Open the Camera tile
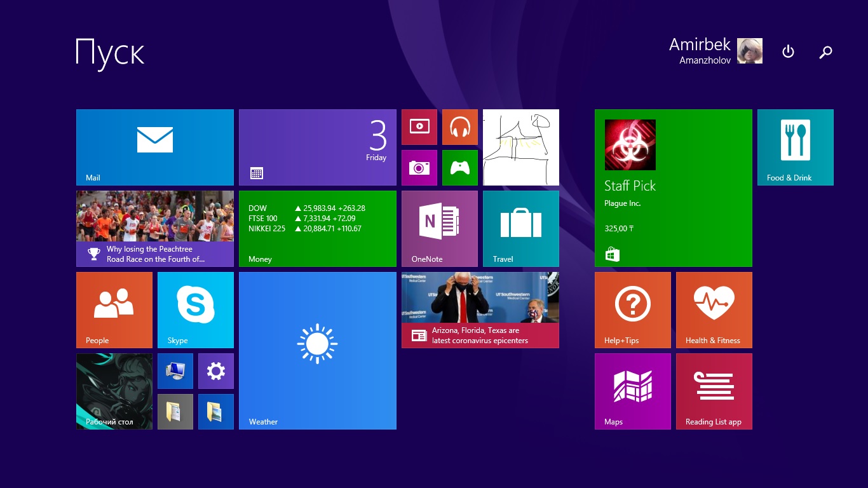 pos(419,168)
